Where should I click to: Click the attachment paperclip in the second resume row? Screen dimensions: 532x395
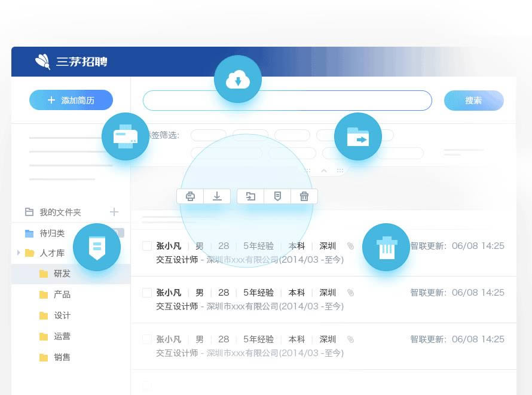click(351, 293)
